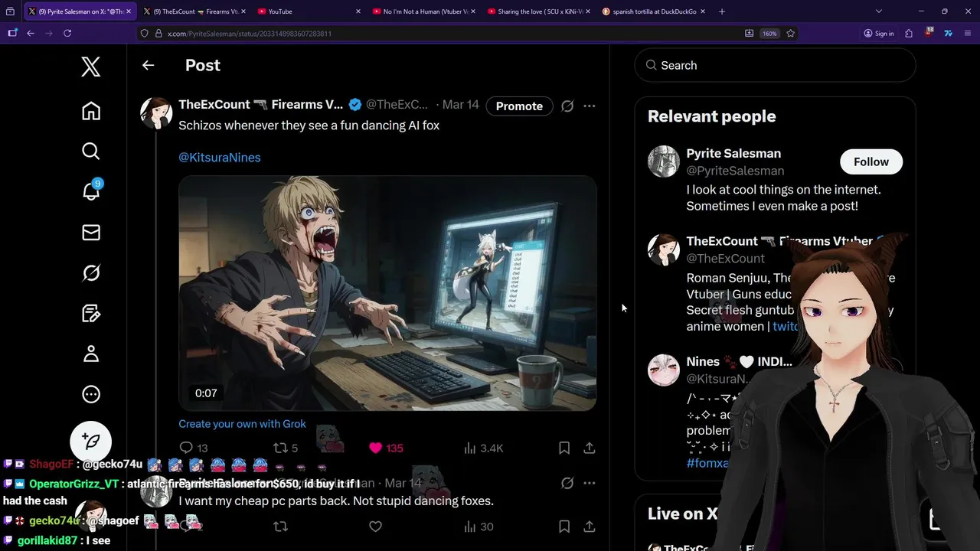Viewport: 980px width, 551px height.
Task: Click Sign in on browser toolbar
Action: point(878,34)
